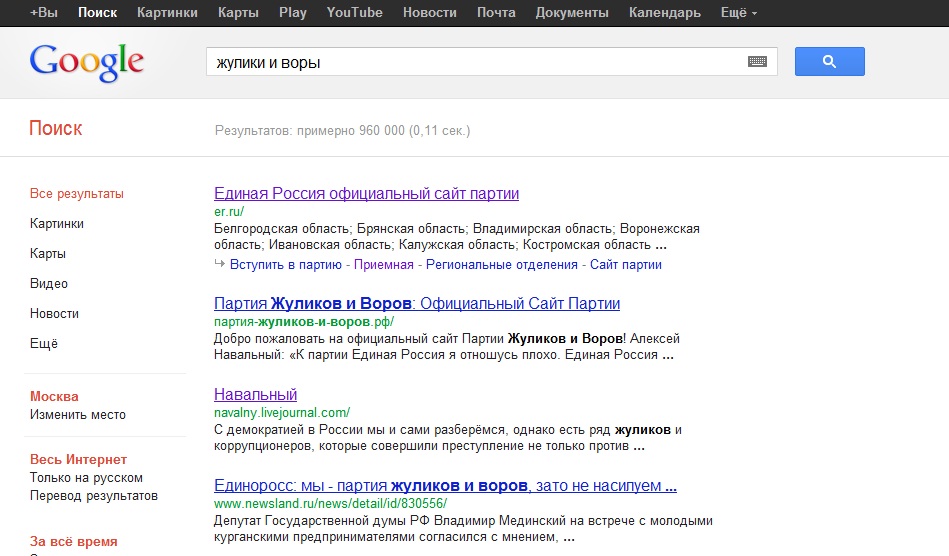Click 'Изменить место' under Москва
949x556 pixels.
[78, 414]
